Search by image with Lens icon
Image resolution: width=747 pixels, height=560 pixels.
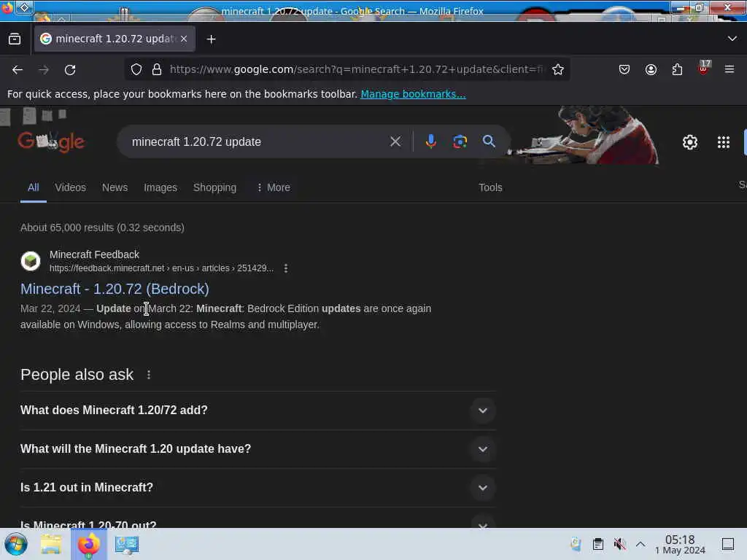pos(460,141)
